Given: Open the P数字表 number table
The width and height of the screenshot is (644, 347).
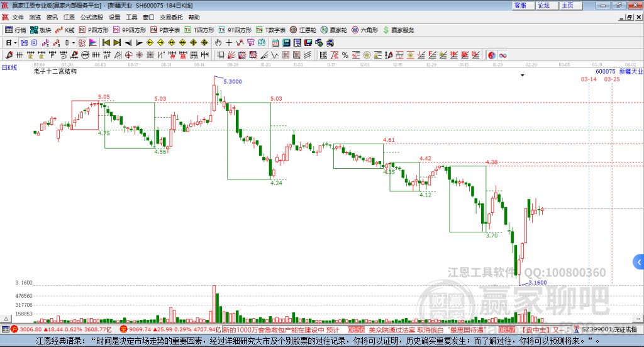Looking at the screenshot, I should tap(165, 30).
